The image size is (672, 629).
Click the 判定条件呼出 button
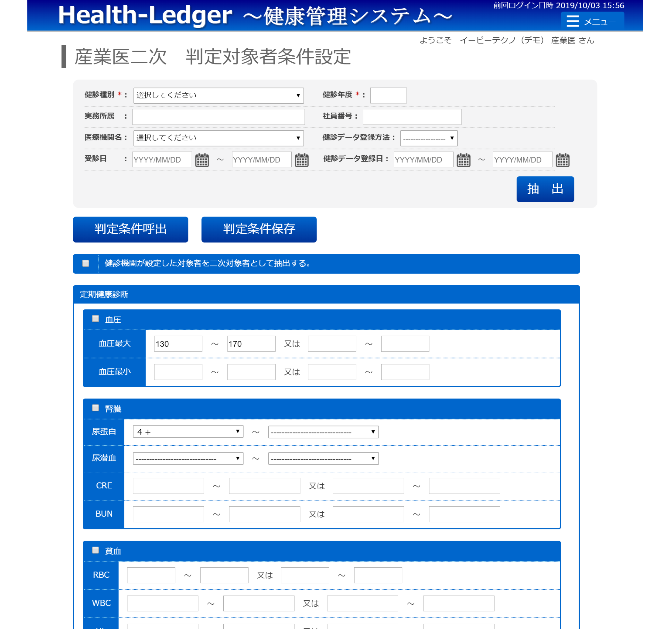coord(131,229)
